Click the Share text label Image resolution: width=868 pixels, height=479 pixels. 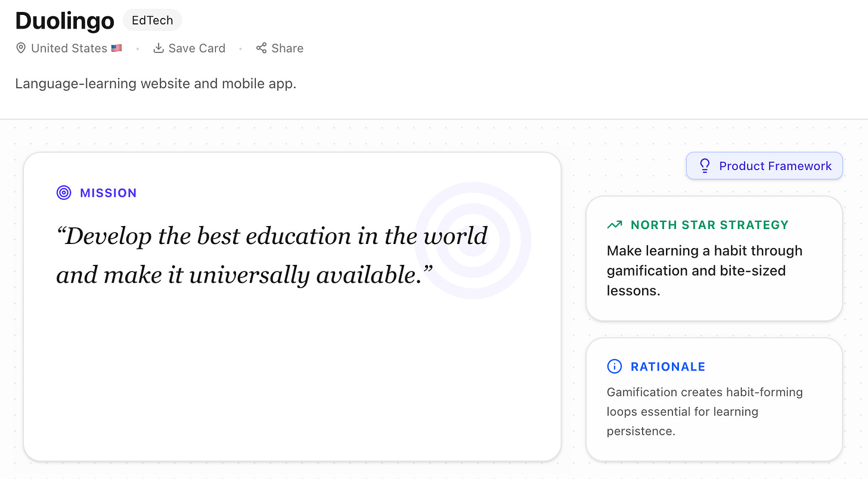pyautogui.click(x=287, y=48)
